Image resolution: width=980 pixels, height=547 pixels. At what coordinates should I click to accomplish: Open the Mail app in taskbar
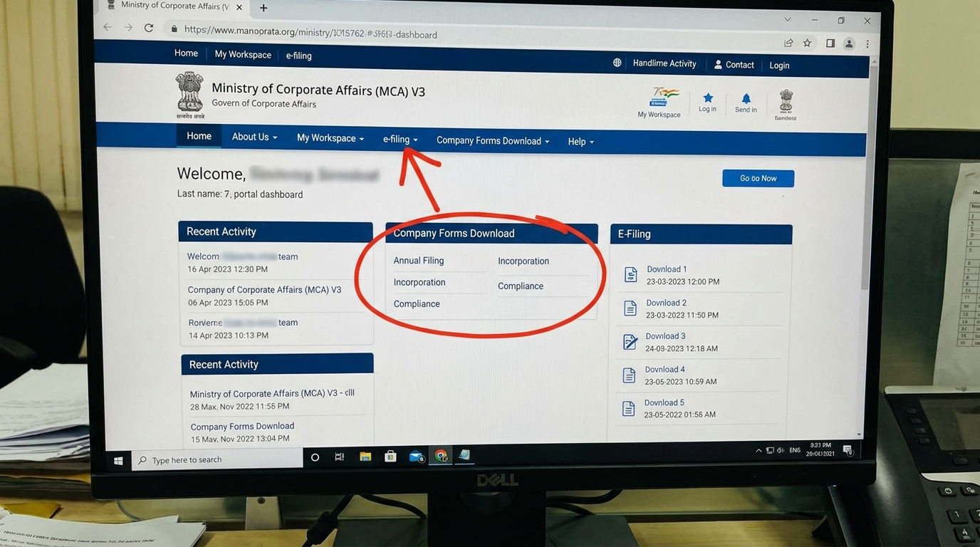click(x=417, y=457)
